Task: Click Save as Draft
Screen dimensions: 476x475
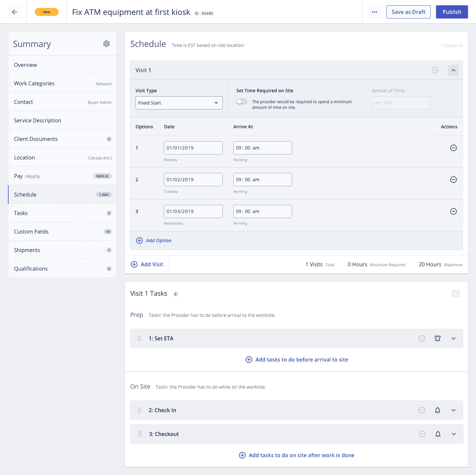Action: (x=409, y=12)
